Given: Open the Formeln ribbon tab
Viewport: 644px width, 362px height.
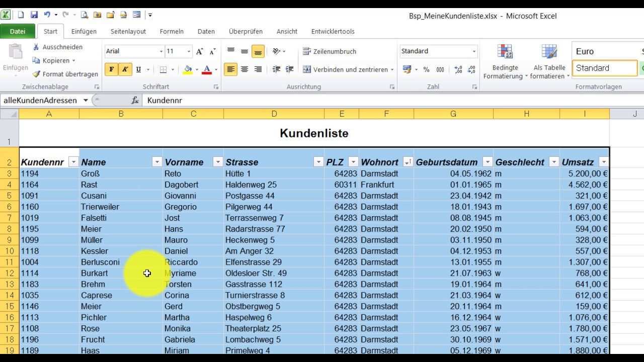Looking at the screenshot, I should [x=172, y=31].
